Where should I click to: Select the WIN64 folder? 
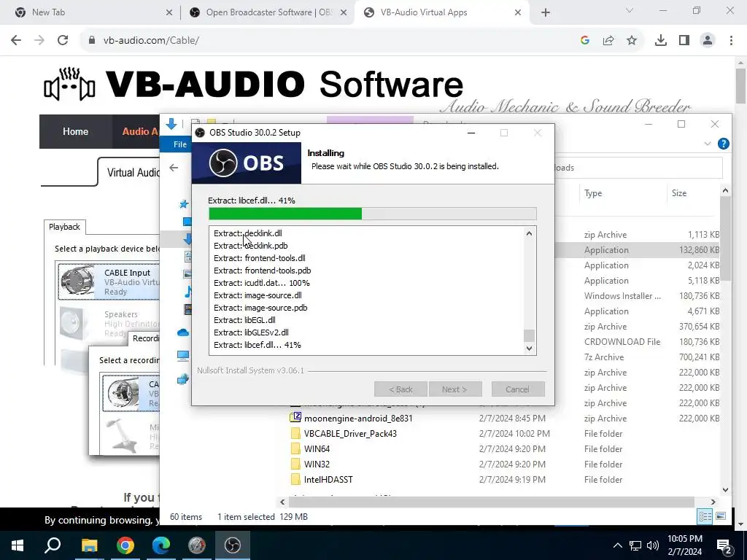point(317,449)
